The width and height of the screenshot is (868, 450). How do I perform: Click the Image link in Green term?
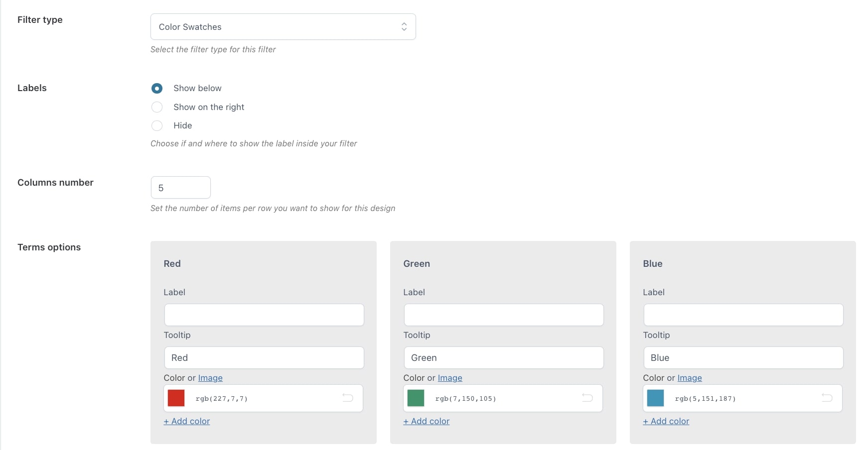click(450, 378)
